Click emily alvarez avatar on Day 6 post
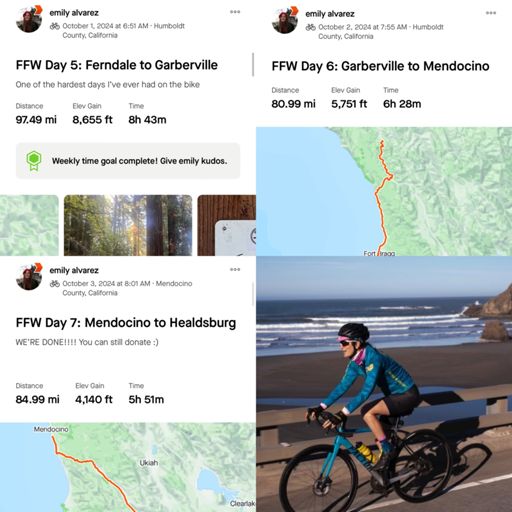The width and height of the screenshot is (512, 512). coord(285,20)
